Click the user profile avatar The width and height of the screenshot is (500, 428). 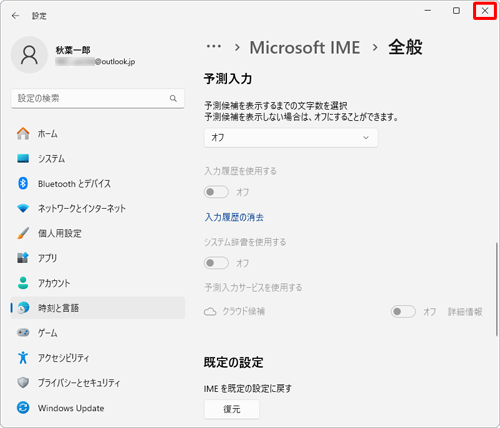point(29,55)
